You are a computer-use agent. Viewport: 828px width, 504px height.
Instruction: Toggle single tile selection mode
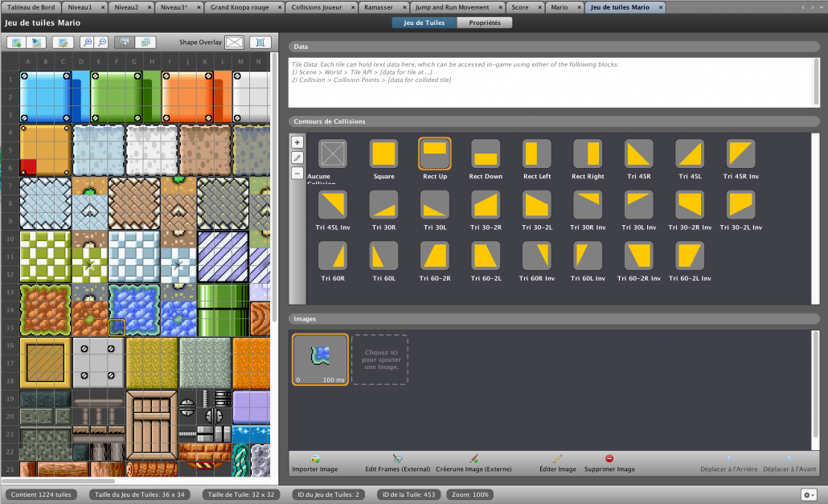coord(125,43)
